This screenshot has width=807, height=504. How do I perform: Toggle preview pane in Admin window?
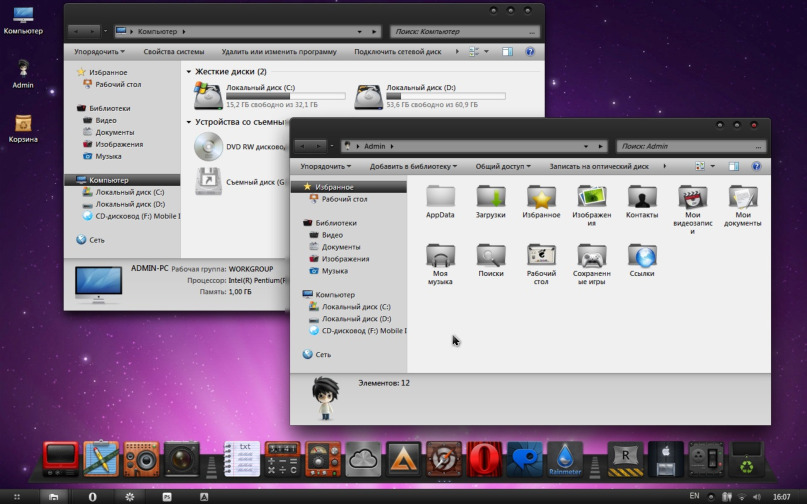tap(733, 166)
